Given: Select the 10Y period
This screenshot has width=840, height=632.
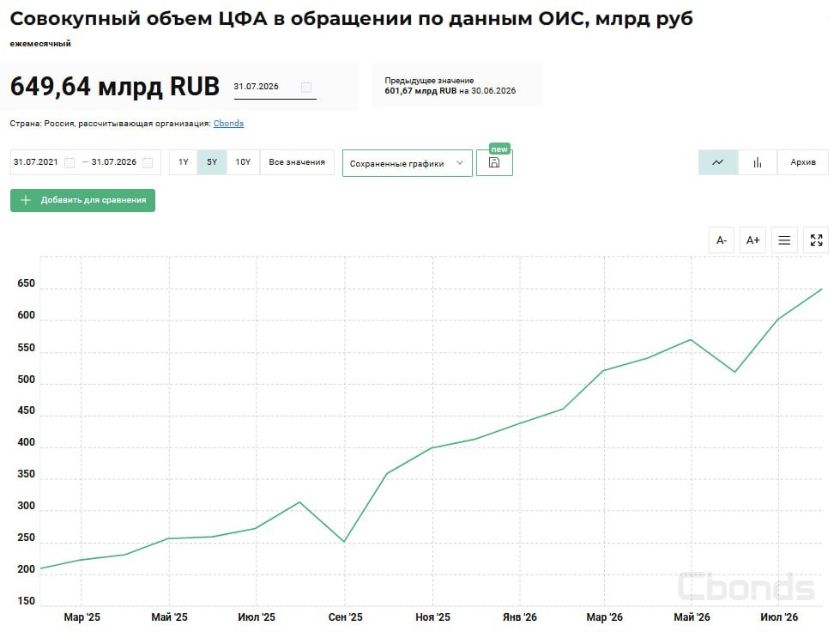Looking at the screenshot, I should click(x=243, y=162).
